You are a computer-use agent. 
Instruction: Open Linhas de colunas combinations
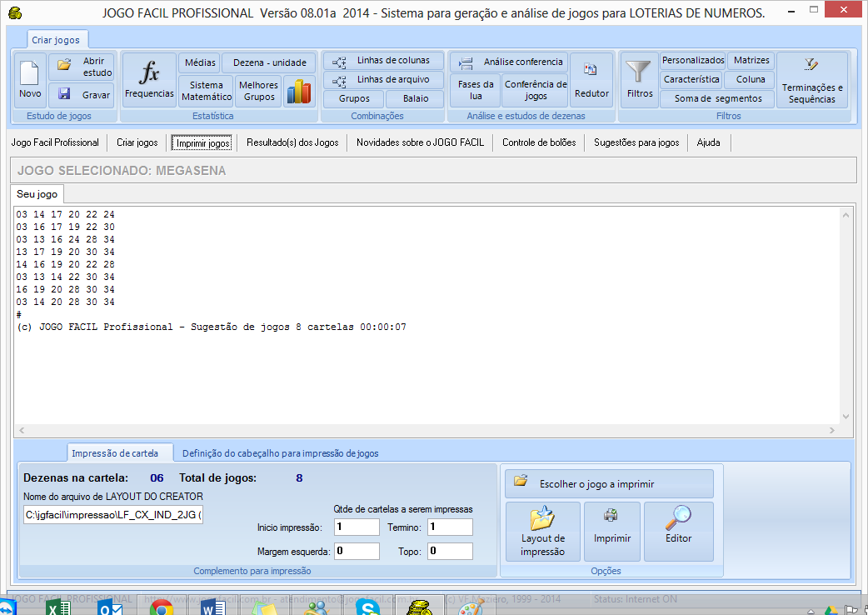pos(383,61)
